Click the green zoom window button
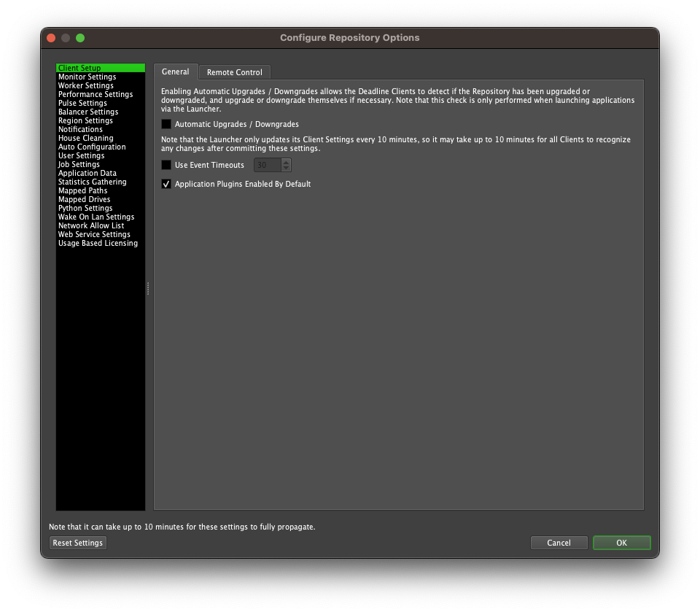Image resolution: width=700 pixels, height=612 pixels. [x=80, y=38]
